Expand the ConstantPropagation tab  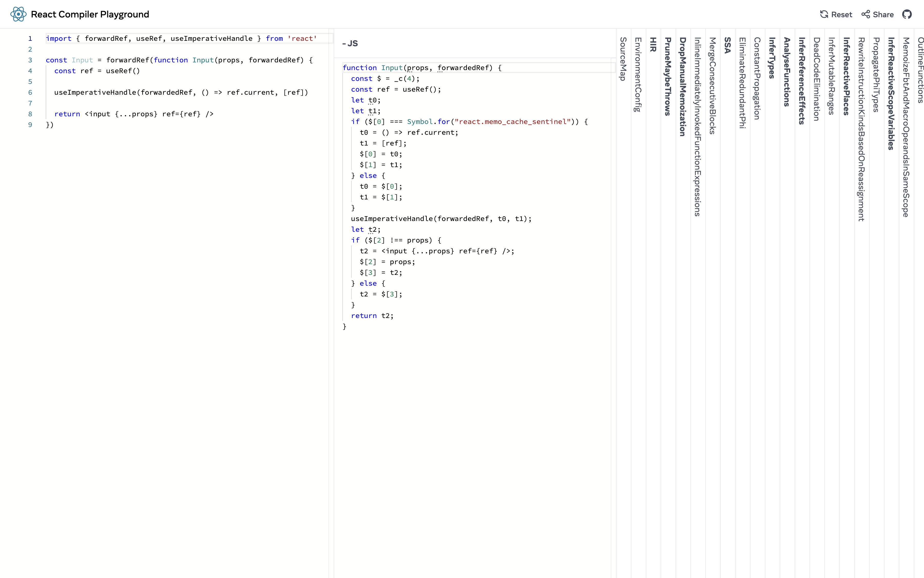click(757, 78)
